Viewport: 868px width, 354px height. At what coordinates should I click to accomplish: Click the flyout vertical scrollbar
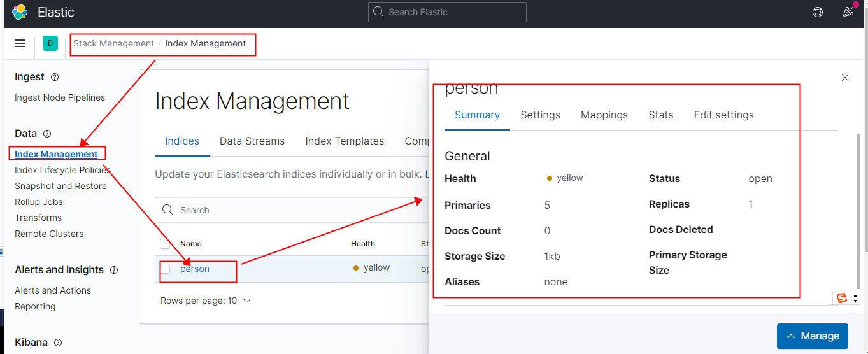(859, 210)
